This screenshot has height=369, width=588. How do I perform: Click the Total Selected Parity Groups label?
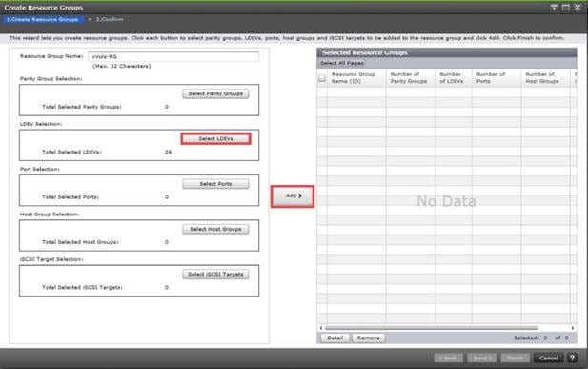(x=81, y=107)
